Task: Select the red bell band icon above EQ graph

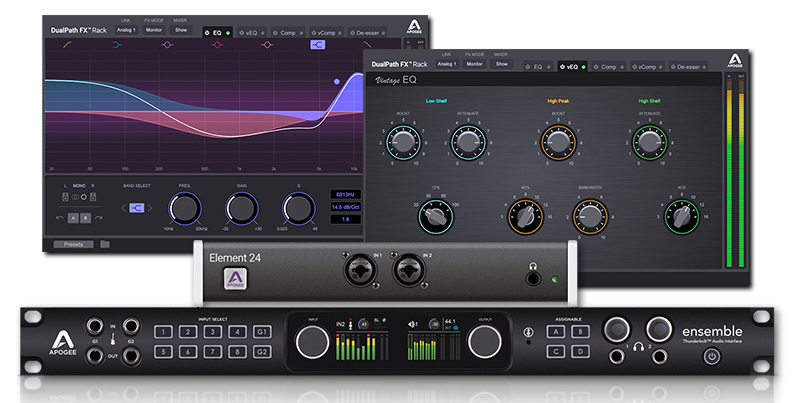Action: (x=217, y=45)
